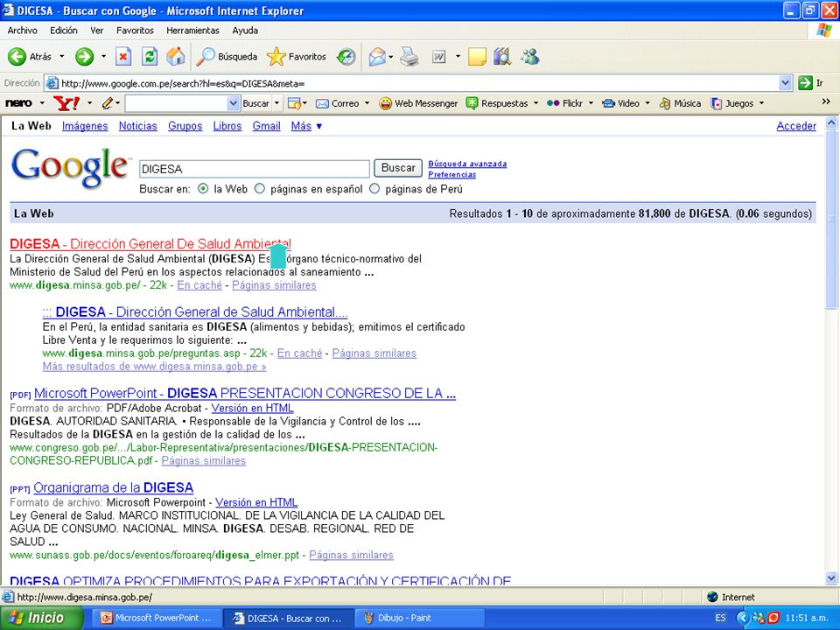Viewport: 840px width, 630px height.
Task: Open the Inicio start button
Action: (x=42, y=618)
